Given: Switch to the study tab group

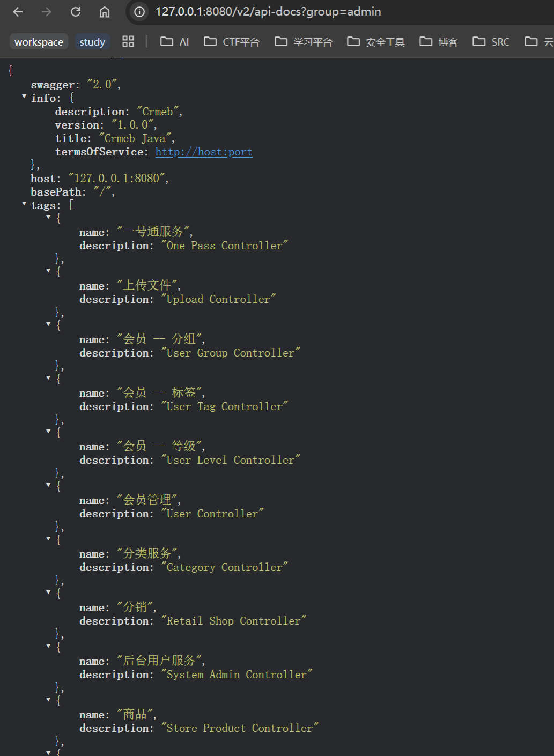Looking at the screenshot, I should click(x=92, y=42).
